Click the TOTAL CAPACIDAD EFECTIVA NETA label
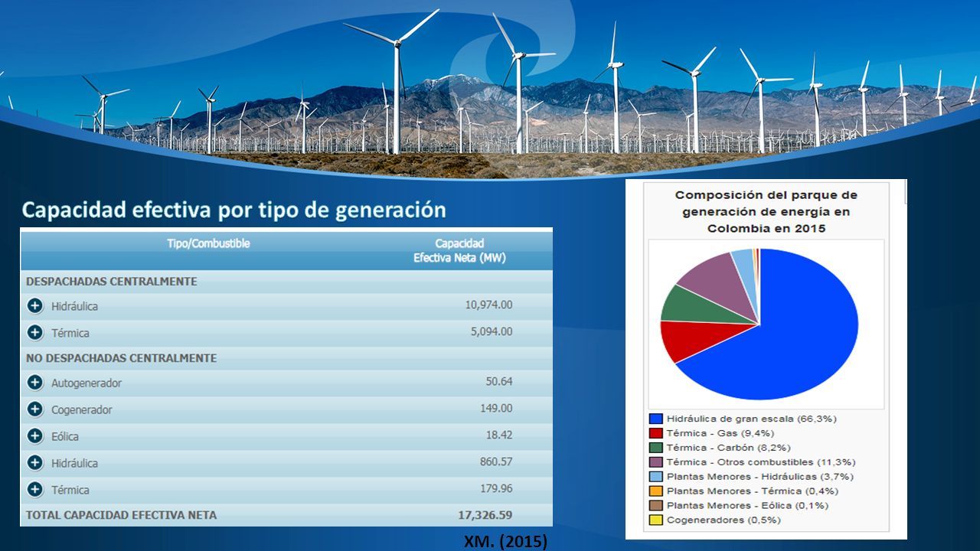This screenshot has height=551, width=980. [x=122, y=515]
